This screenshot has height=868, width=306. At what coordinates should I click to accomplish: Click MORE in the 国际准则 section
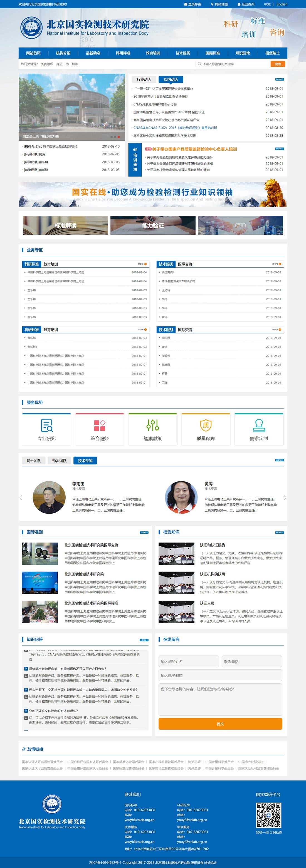pos(144,533)
